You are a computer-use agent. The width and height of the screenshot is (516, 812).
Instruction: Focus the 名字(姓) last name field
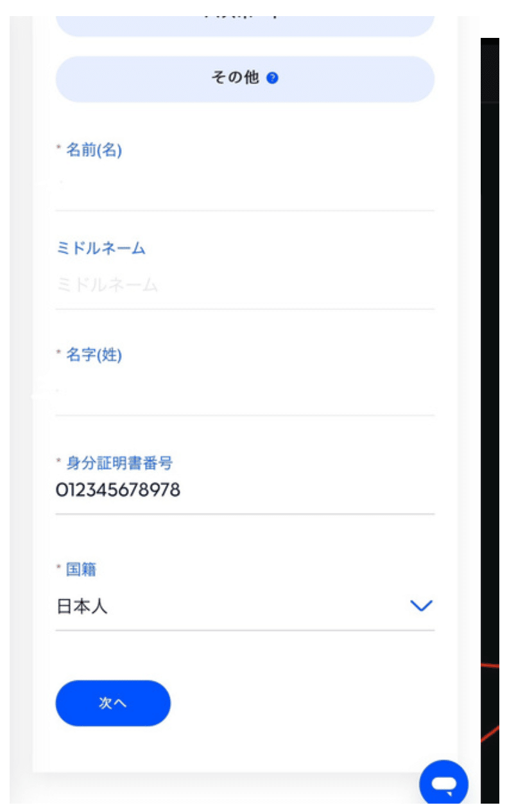pyautogui.click(x=245, y=392)
